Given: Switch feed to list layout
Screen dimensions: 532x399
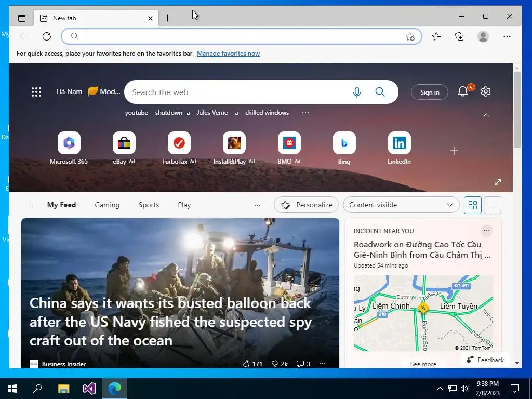Looking at the screenshot, I should (x=493, y=205).
